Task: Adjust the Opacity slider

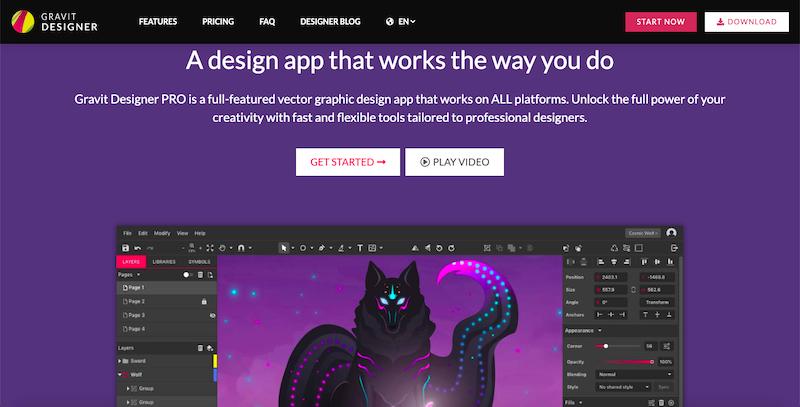Action: 625,362
